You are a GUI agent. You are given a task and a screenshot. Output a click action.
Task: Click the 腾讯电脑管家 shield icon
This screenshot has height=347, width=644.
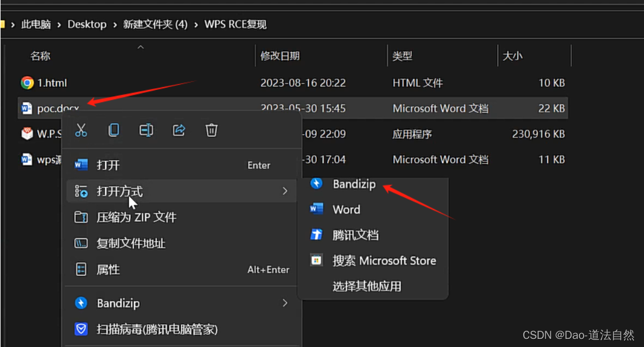pyautogui.click(x=81, y=329)
